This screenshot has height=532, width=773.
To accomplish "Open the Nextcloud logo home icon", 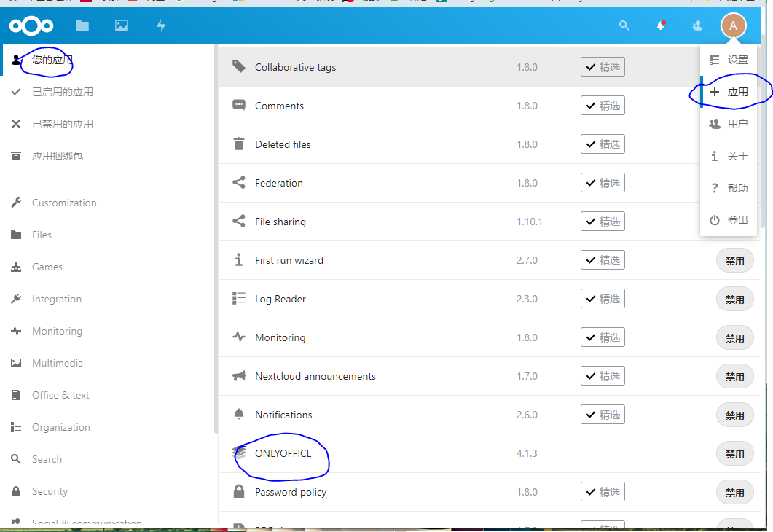I will tap(31, 26).
